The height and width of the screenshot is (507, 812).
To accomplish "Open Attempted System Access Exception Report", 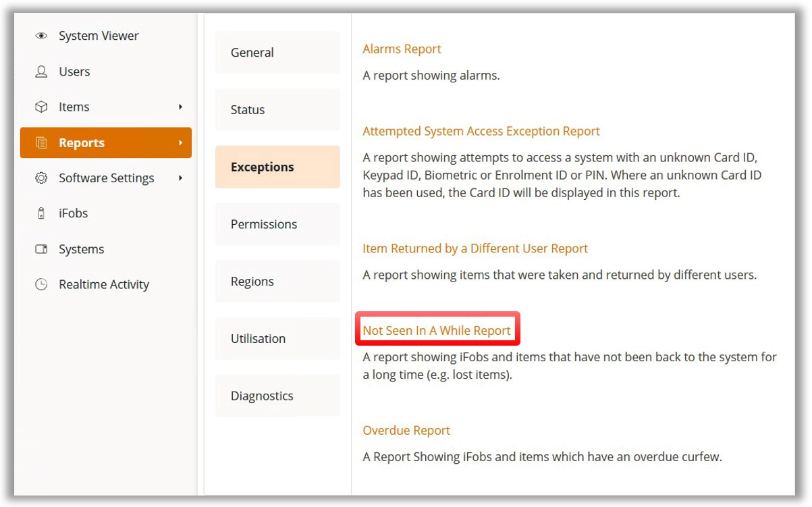I will tap(481, 132).
